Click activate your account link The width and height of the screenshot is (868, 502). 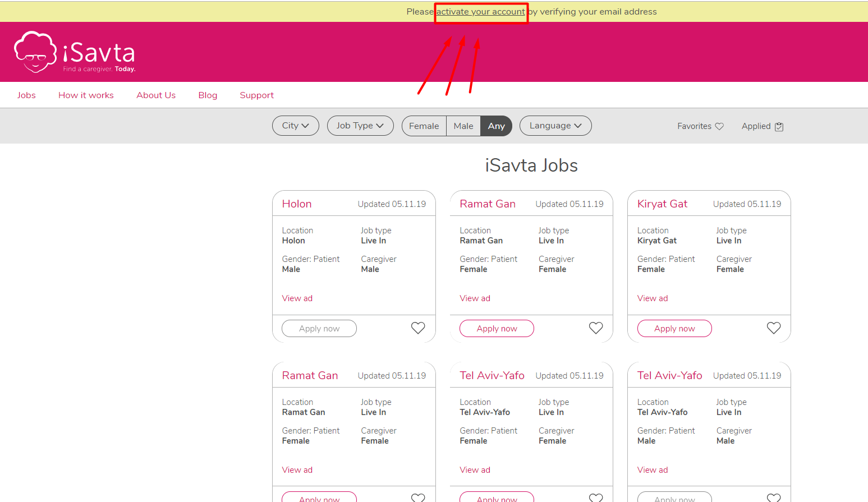[481, 12]
